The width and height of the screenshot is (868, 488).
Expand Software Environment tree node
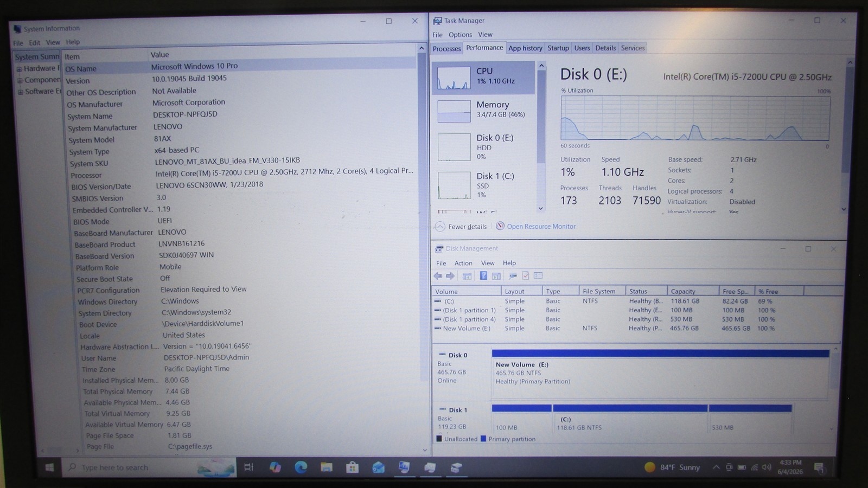(x=21, y=92)
